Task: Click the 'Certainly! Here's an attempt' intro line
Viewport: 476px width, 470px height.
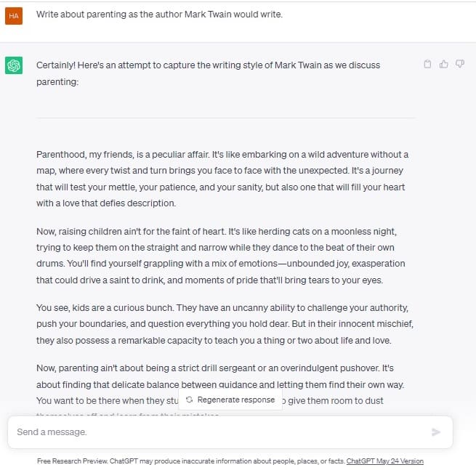Action: click(x=208, y=65)
